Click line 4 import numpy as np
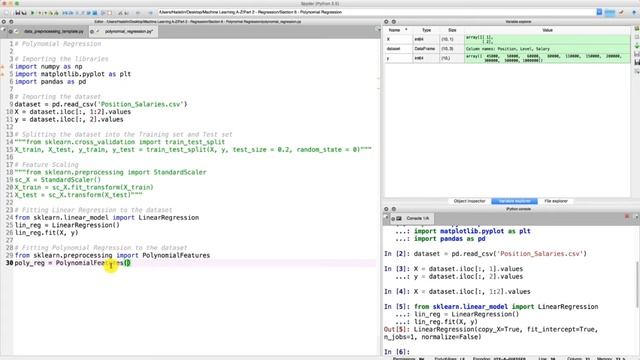 tap(48, 67)
